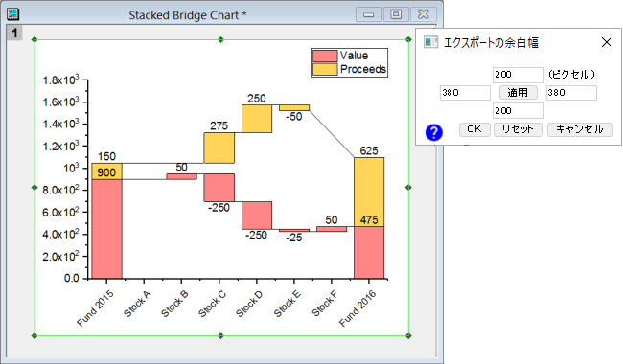This screenshot has height=364, width=623.
Task: Click the bottom-left margin handle
Action: tap(35, 336)
